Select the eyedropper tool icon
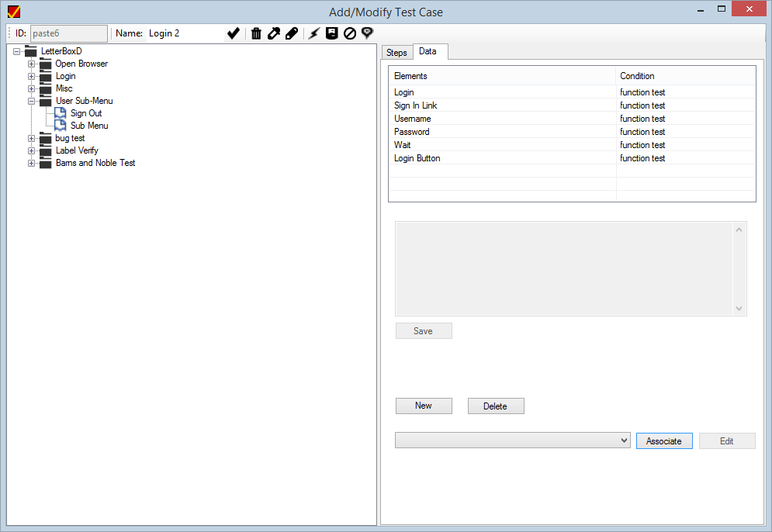772x532 pixels. coord(274,33)
